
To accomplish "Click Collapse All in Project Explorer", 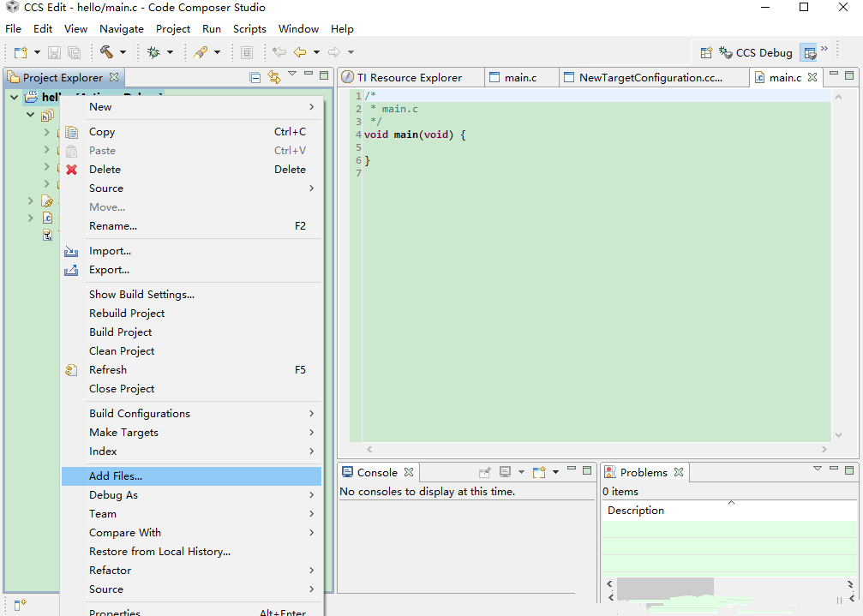I will (255, 78).
